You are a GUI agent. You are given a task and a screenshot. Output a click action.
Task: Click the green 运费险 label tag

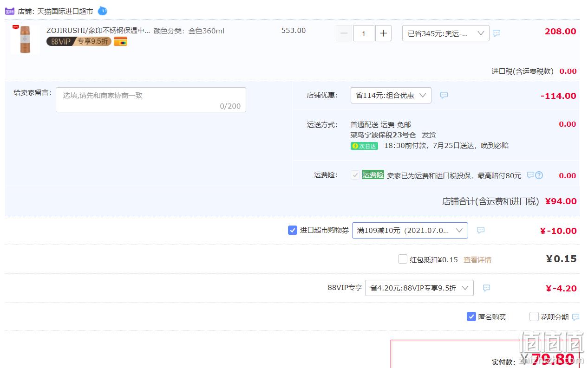click(373, 175)
